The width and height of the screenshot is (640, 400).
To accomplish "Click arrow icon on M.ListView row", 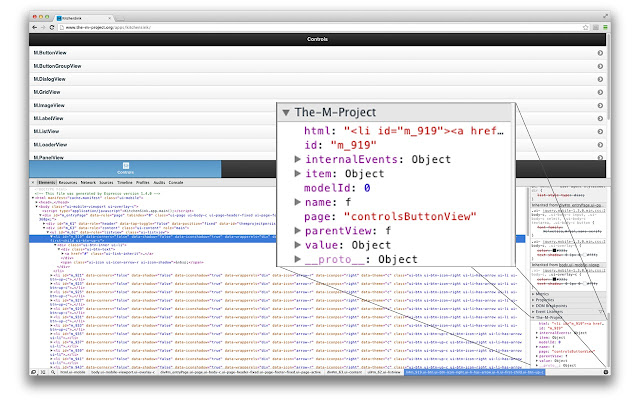I will click(600, 131).
